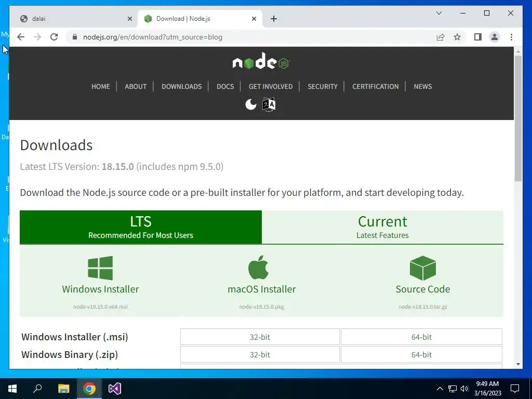Click the Apple logo macOS icon
Screen dimensions: 532x399
259,268
